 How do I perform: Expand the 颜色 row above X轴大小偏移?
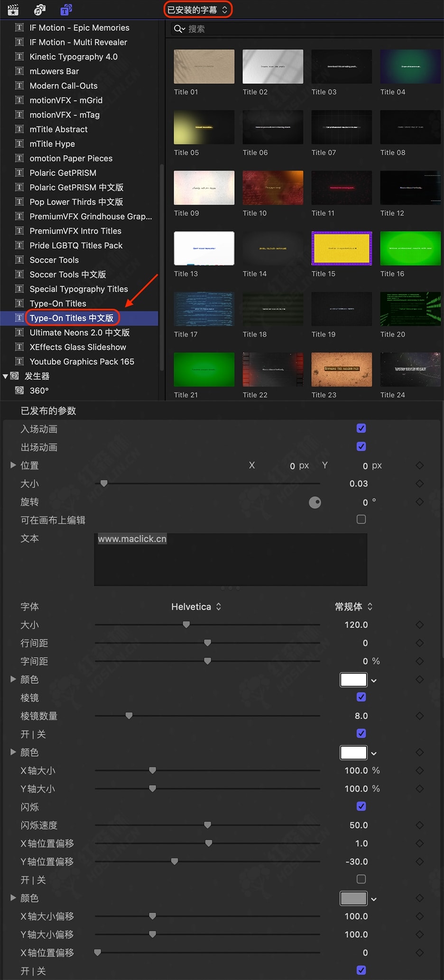[13, 898]
